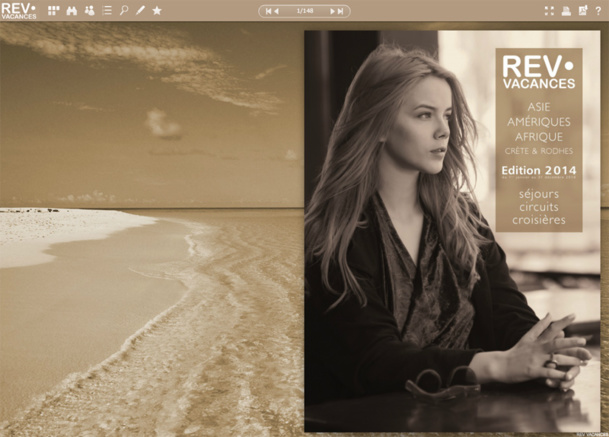Jump to the last page
This screenshot has width=609, height=437.
342,11
